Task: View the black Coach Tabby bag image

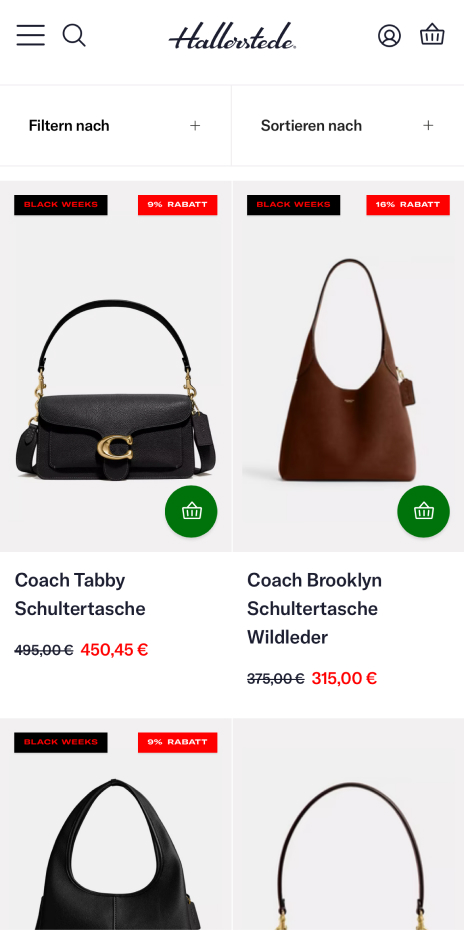Action: point(116,388)
